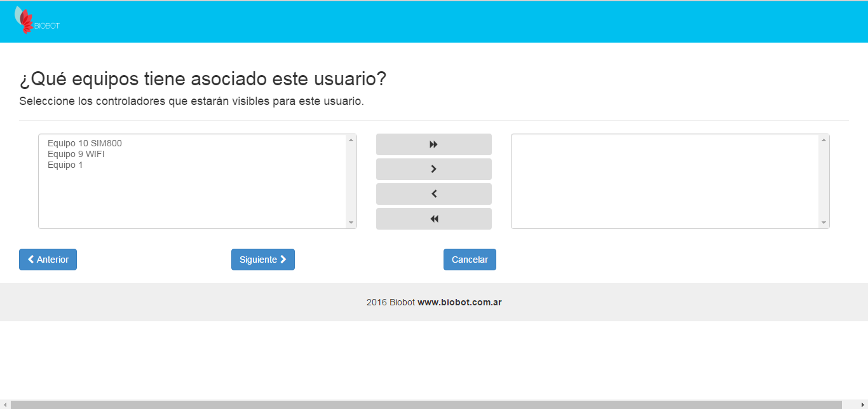Continue with the Siguiente button
This screenshot has width=868, height=409.
coord(262,260)
